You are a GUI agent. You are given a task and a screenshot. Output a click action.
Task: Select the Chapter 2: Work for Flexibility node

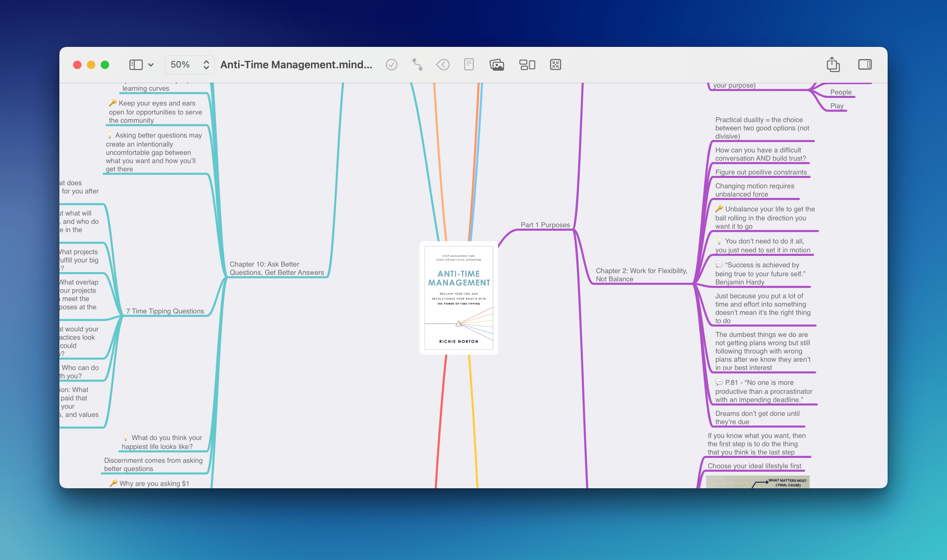coord(641,275)
